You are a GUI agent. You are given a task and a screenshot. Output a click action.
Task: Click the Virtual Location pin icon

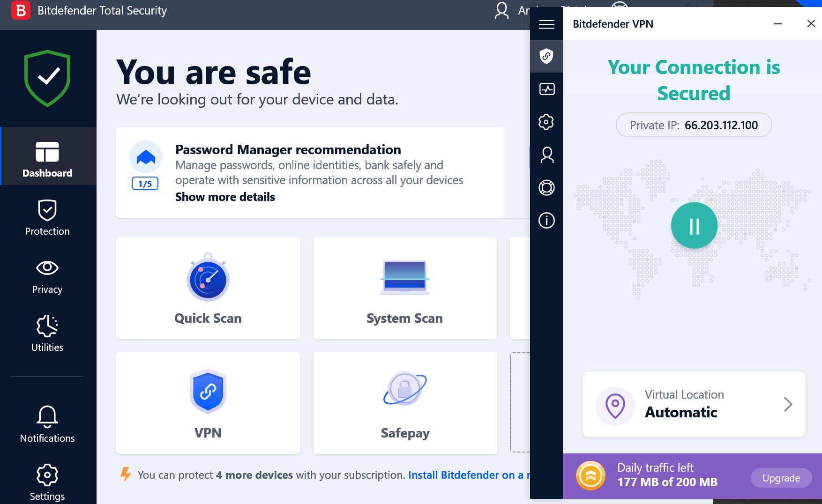(x=615, y=406)
